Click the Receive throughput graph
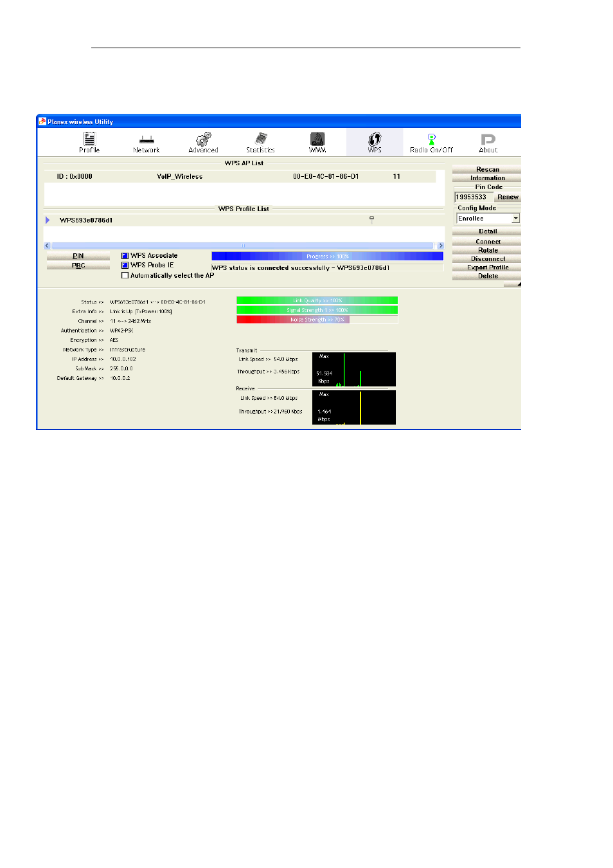 click(354, 408)
